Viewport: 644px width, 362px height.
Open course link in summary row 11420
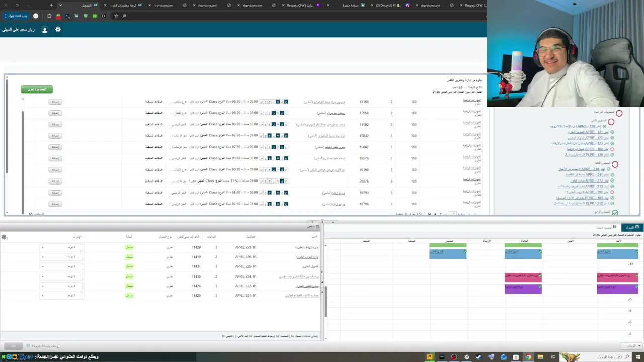point(302,295)
